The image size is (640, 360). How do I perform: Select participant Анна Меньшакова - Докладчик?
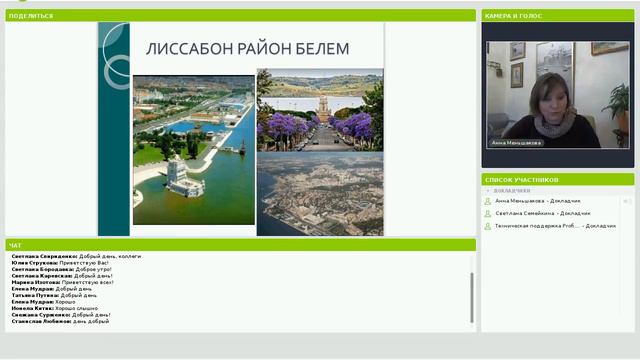pos(538,201)
